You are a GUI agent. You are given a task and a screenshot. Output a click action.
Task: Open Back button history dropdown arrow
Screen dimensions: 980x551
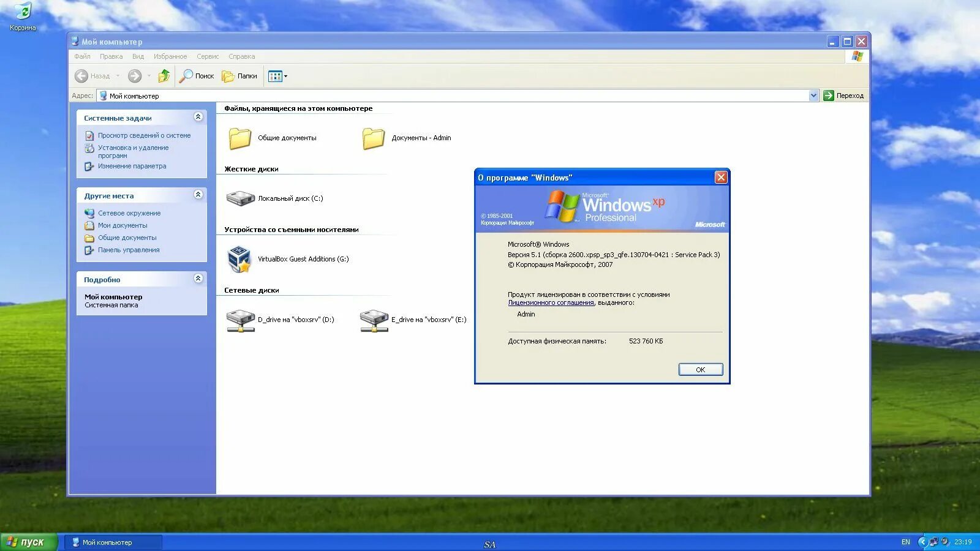(x=118, y=76)
